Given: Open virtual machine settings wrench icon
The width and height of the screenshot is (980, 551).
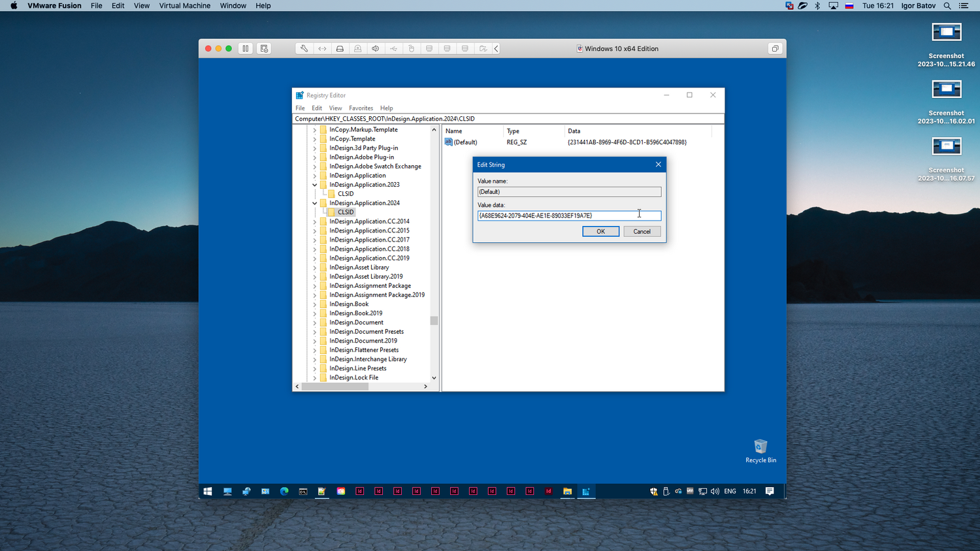Looking at the screenshot, I should tap(304, 48).
